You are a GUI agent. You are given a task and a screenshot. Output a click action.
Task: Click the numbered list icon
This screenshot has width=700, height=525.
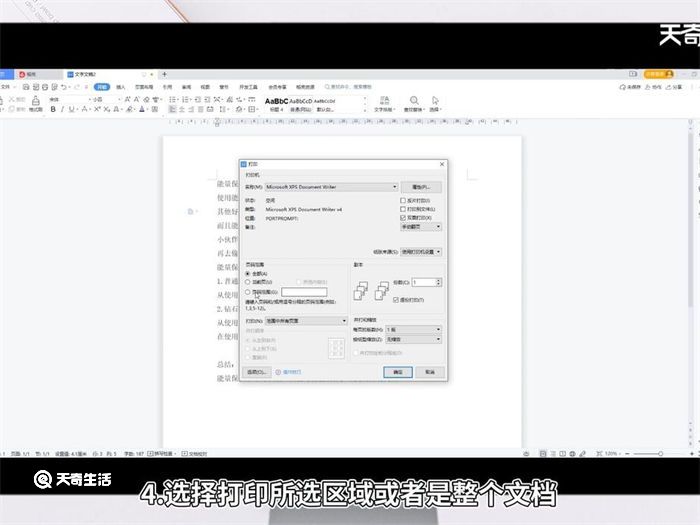pyautogui.click(x=186, y=99)
